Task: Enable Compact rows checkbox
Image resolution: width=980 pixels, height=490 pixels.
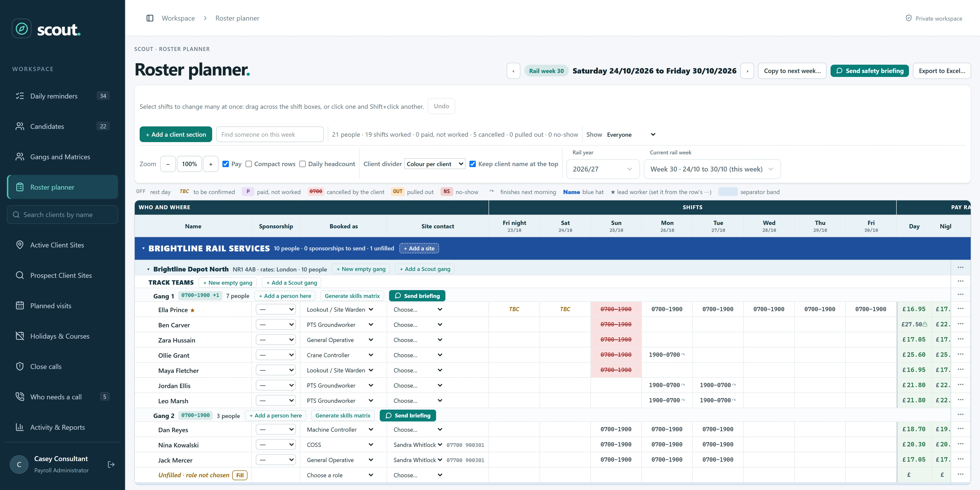Action: 249,164
